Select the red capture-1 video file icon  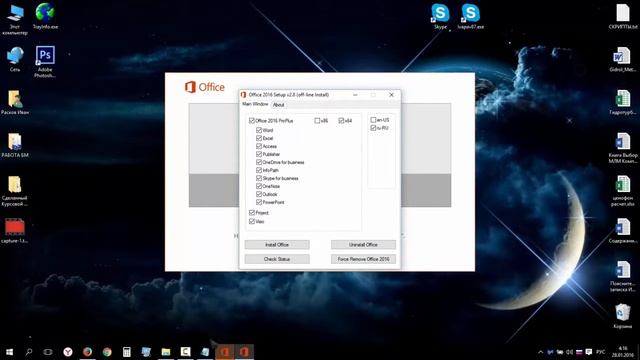pyautogui.click(x=15, y=231)
